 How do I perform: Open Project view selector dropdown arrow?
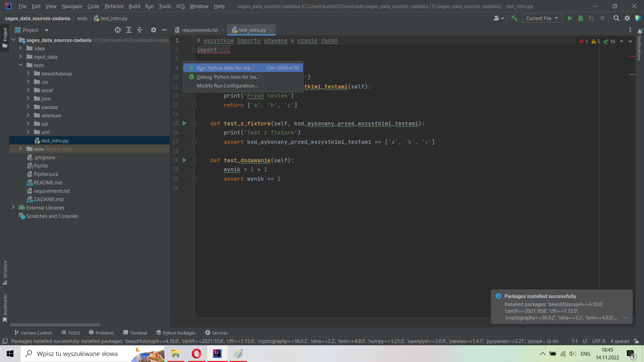point(47,30)
